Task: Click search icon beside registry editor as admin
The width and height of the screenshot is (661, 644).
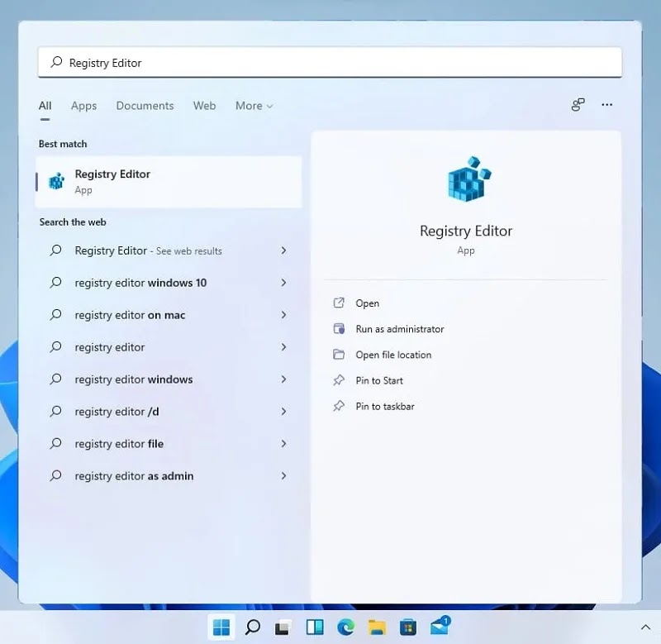Action: point(55,475)
